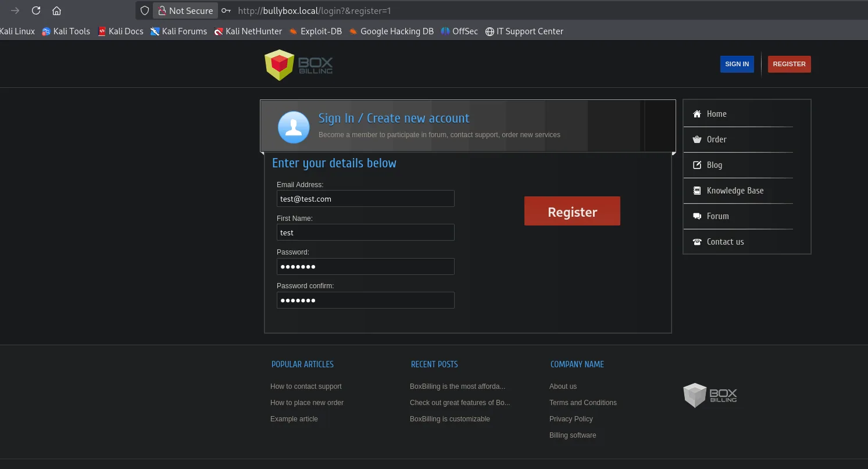Click the Password input field
Image resolution: width=868 pixels, height=469 pixels.
365,266
